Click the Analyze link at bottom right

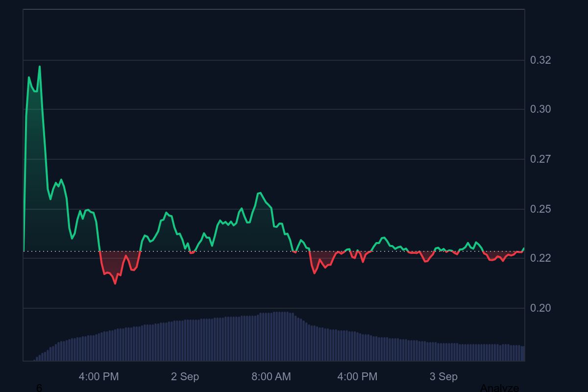(499, 388)
